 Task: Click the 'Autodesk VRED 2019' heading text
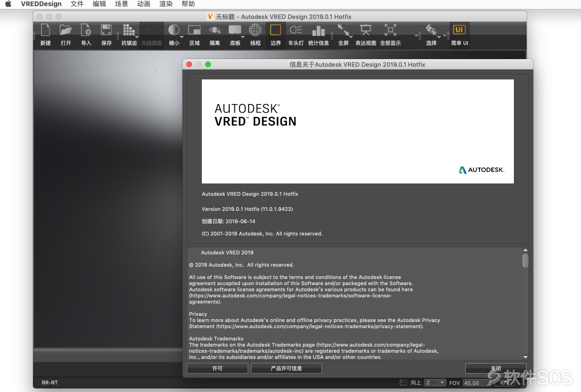pos(227,253)
